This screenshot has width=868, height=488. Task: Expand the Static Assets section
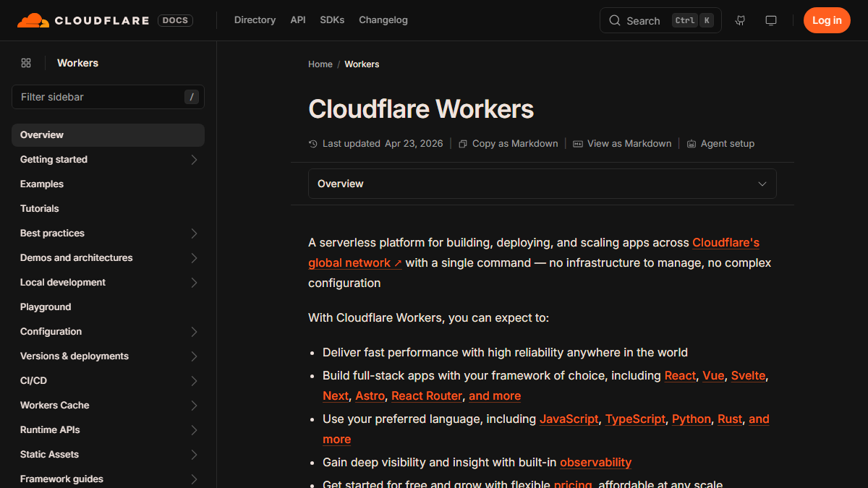pyautogui.click(x=194, y=455)
